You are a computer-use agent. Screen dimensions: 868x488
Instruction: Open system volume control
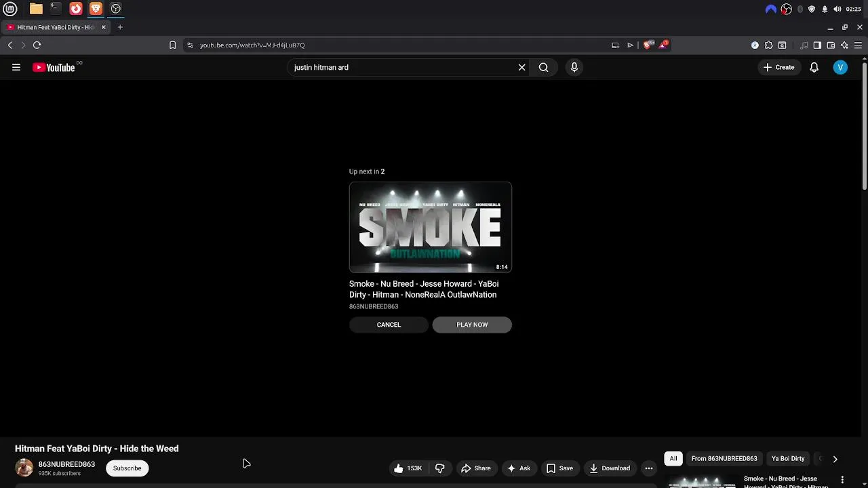tap(837, 9)
